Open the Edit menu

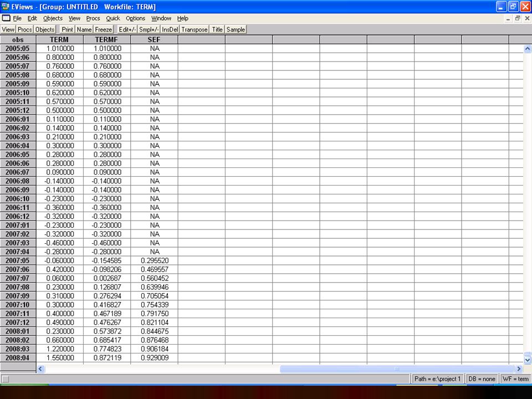(x=32, y=18)
